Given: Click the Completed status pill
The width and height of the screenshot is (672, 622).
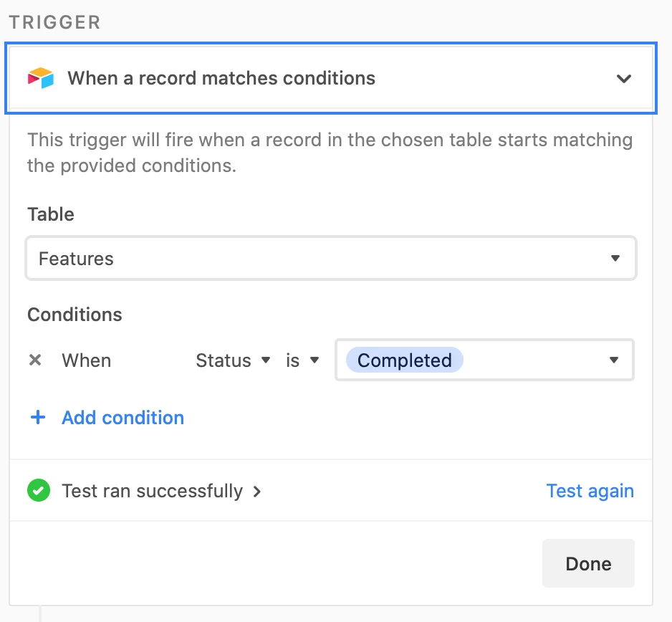Looking at the screenshot, I should click(405, 360).
